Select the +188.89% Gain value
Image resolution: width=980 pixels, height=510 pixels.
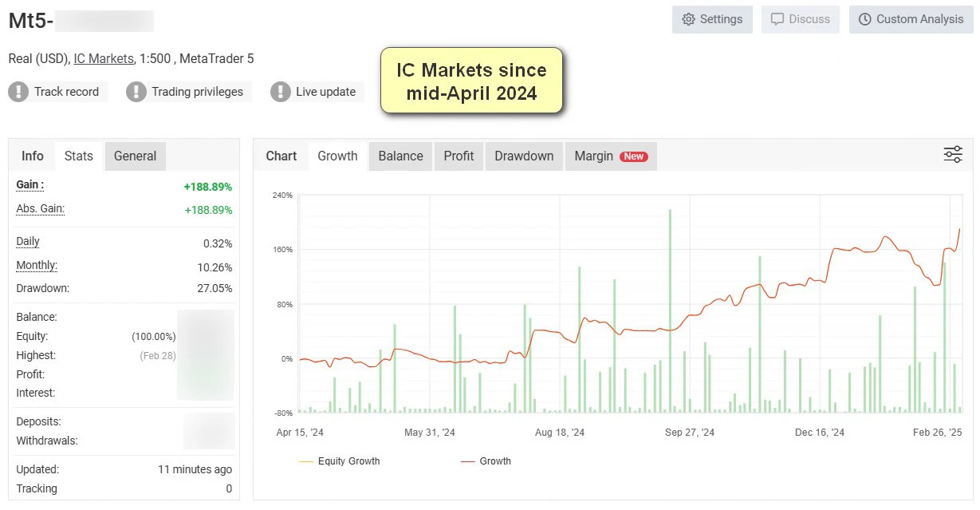(x=208, y=187)
